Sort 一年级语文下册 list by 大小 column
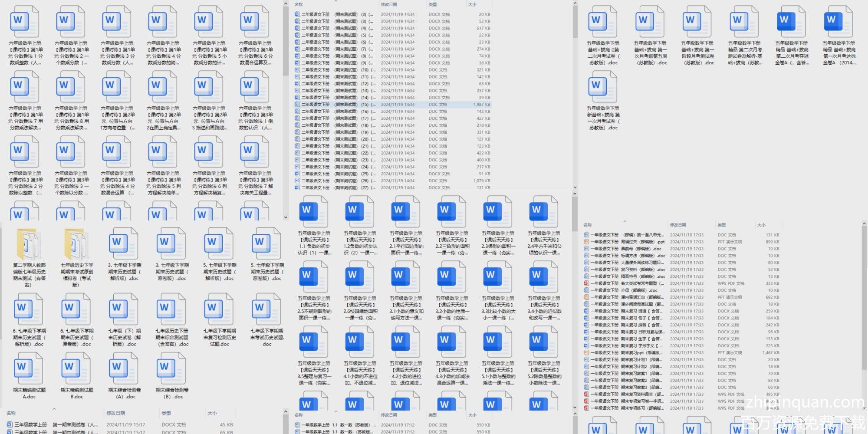 761,225
